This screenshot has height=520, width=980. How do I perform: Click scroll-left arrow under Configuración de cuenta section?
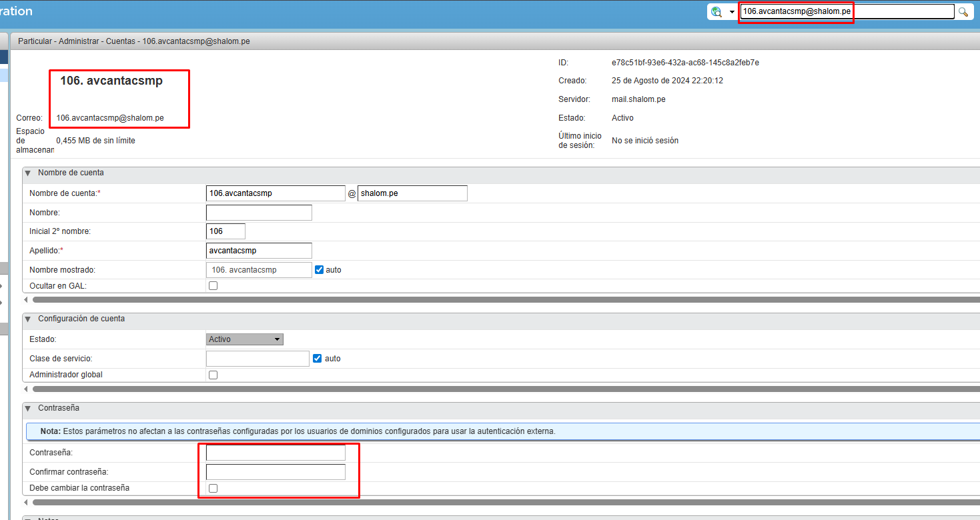26,389
